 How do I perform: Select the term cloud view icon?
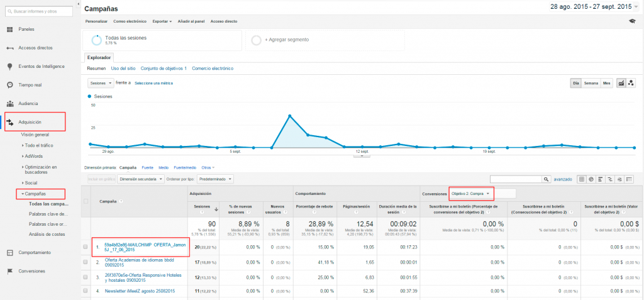point(619,179)
